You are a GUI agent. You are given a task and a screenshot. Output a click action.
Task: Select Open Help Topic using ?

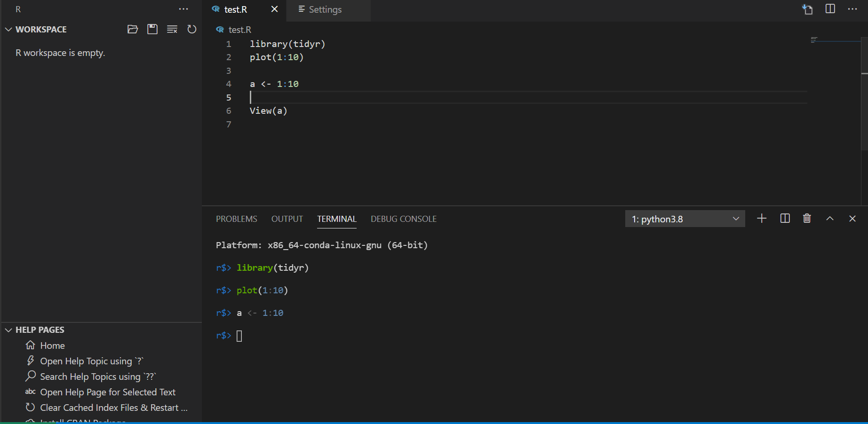click(92, 361)
